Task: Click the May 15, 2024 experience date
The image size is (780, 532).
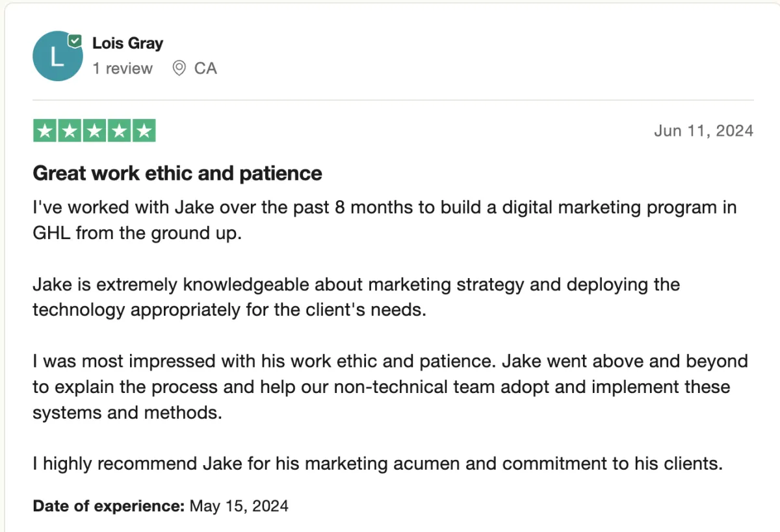Action: (x=239, y=506)
